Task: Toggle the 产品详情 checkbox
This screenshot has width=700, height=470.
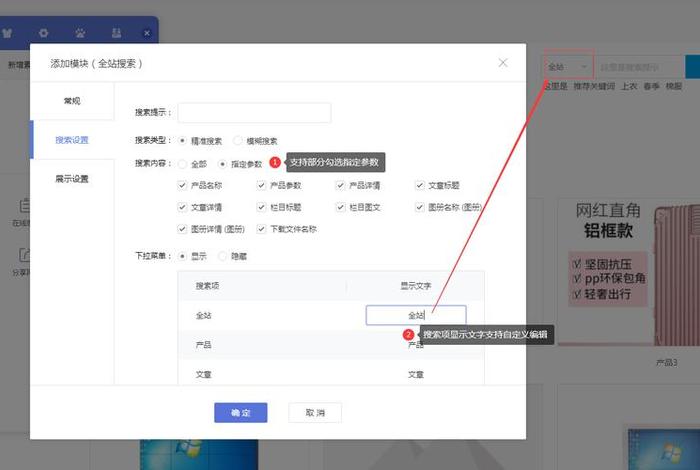Action: click(340, 185)
